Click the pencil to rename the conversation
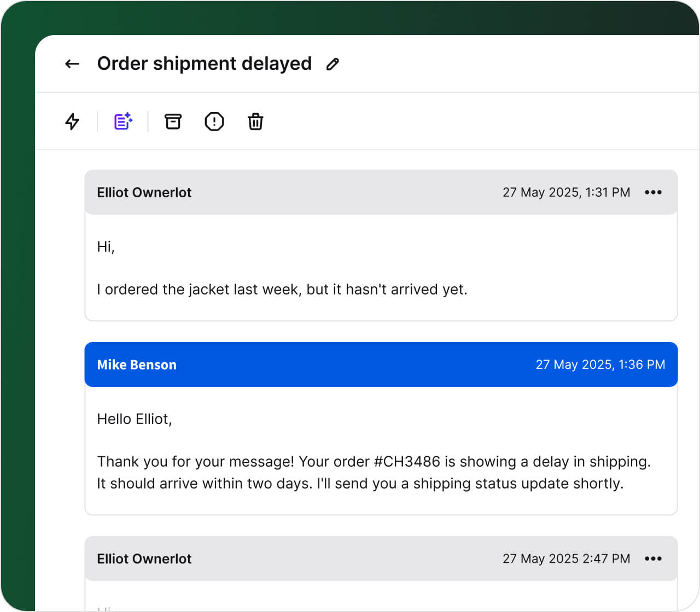The image size is (700, 612). (x=332, y=64)
